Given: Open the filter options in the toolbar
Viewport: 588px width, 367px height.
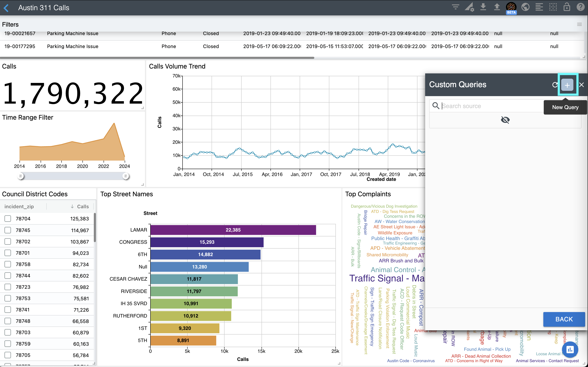Looking at the screenshot, I should [x=456, y=7].
